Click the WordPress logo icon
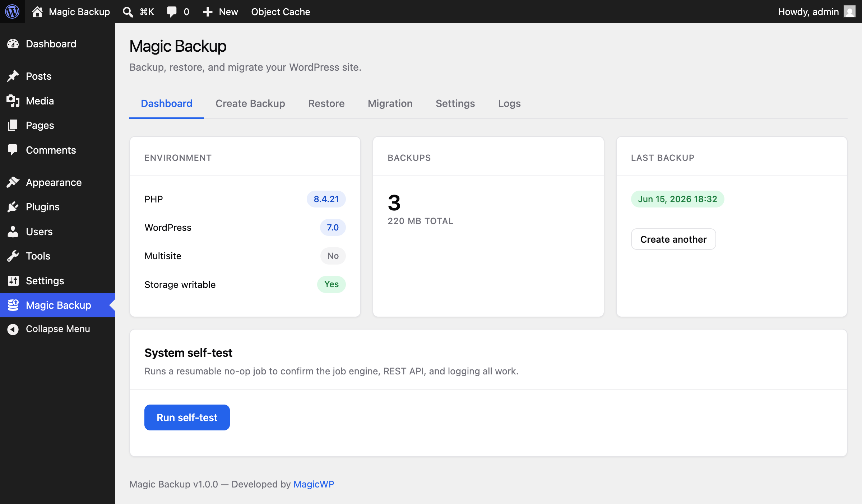The width and height of the screenshot is (862, 504). pyautogui.click(x=12, y=11)
